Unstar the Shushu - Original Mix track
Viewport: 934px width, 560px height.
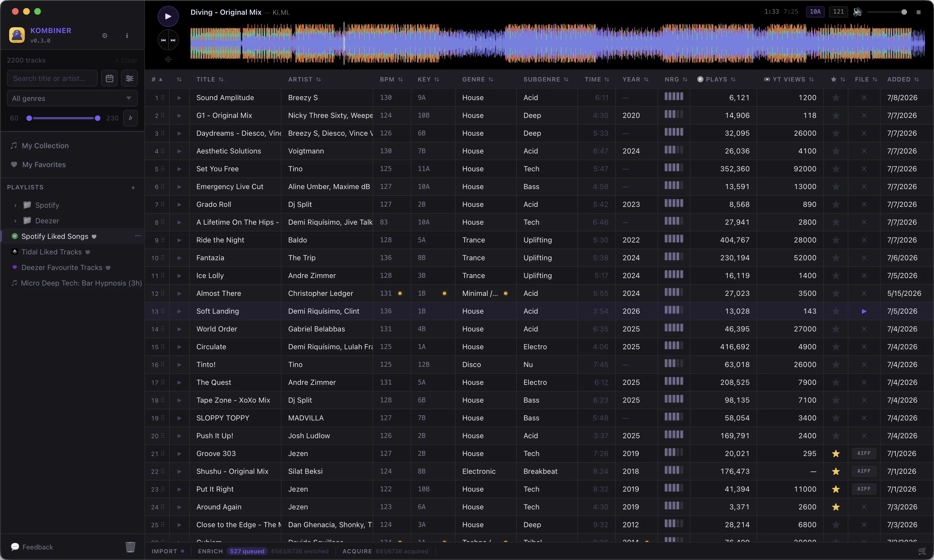pyautogui.click(x=836, y=471)
